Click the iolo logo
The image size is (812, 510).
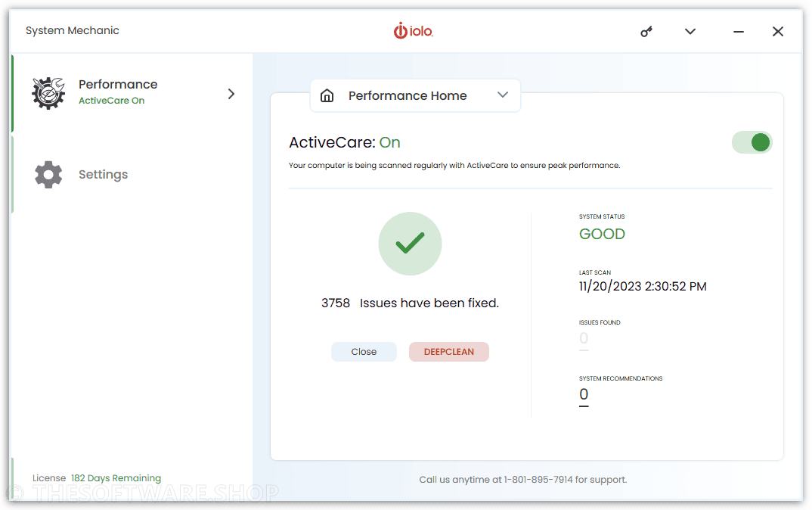413,31
